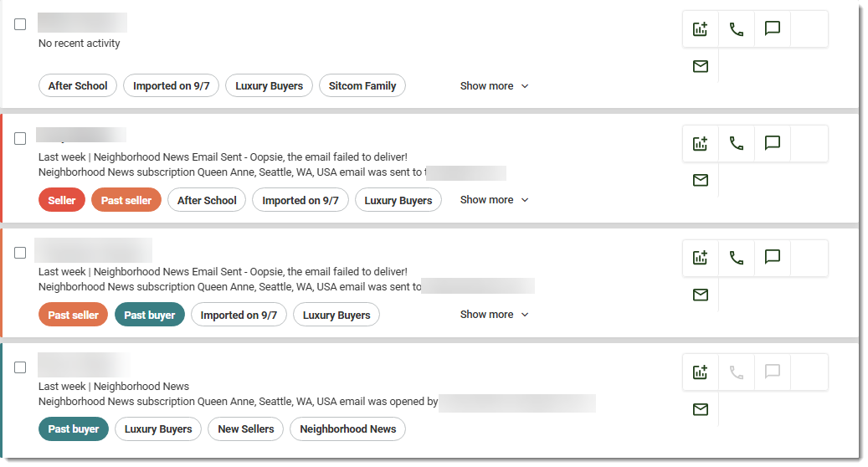Click the greyed message icon on the New Sellers contact
868x467 pixels.
[x=773, y=372]
